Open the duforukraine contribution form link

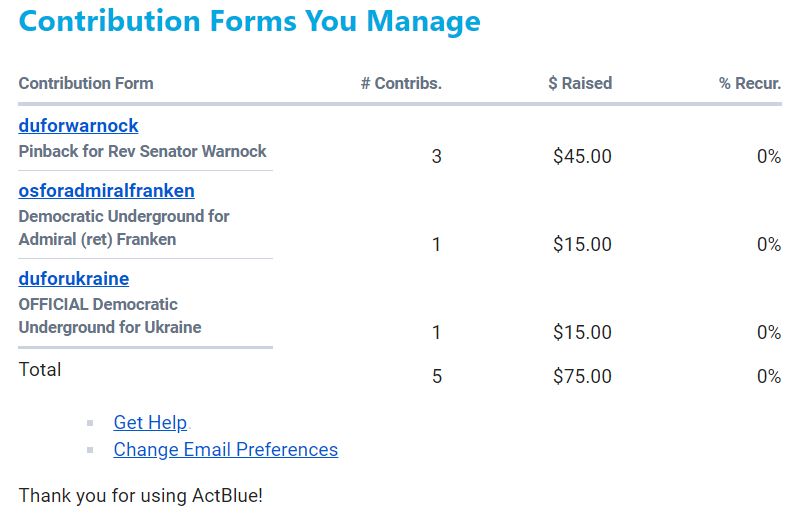tap(73, 279)
